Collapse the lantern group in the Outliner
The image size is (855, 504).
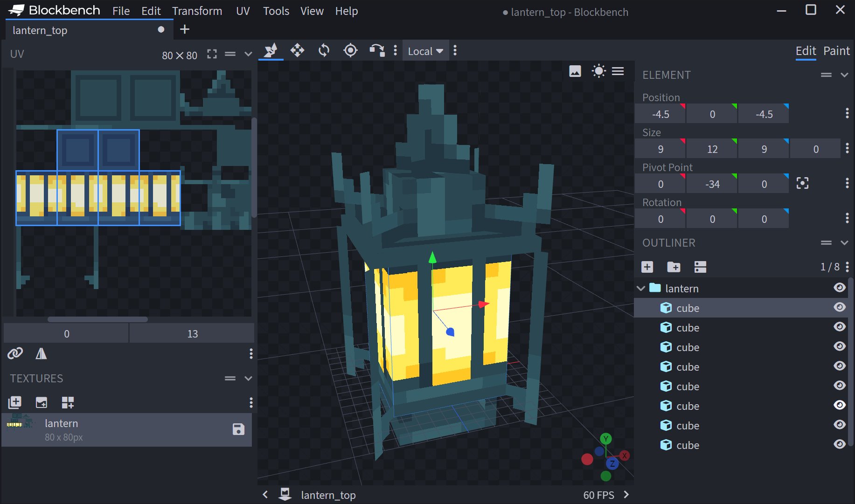tap(640, 288)
